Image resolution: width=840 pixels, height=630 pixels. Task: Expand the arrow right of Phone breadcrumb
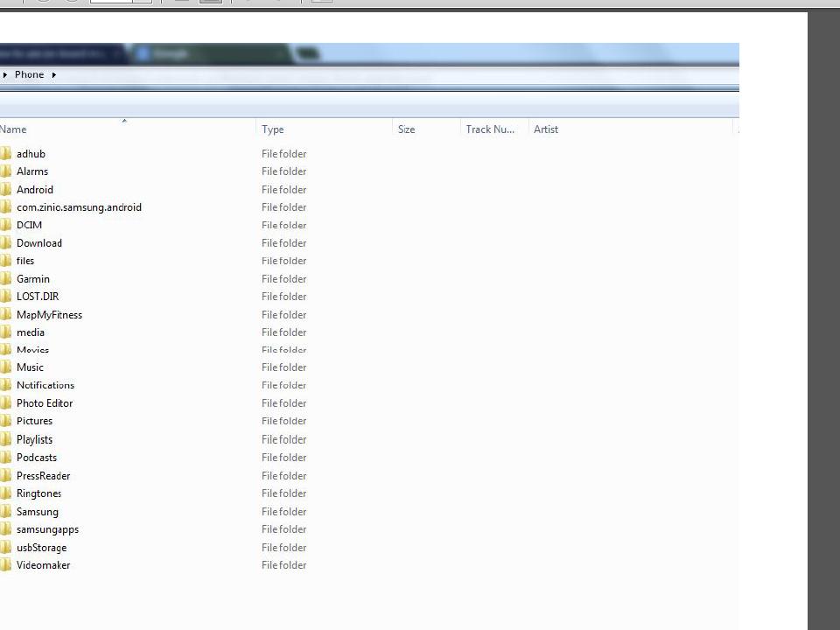[53, 75]
